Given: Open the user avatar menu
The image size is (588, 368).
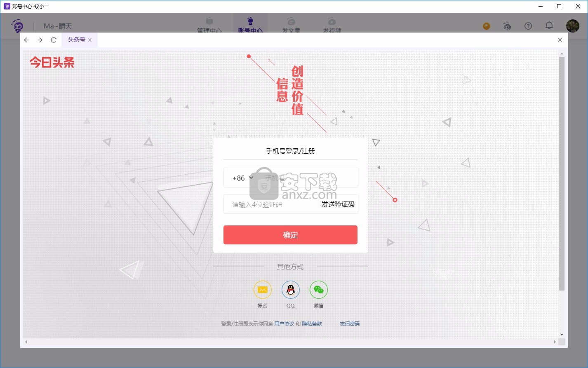Looking at the screenshot, I should coord(573,26).
